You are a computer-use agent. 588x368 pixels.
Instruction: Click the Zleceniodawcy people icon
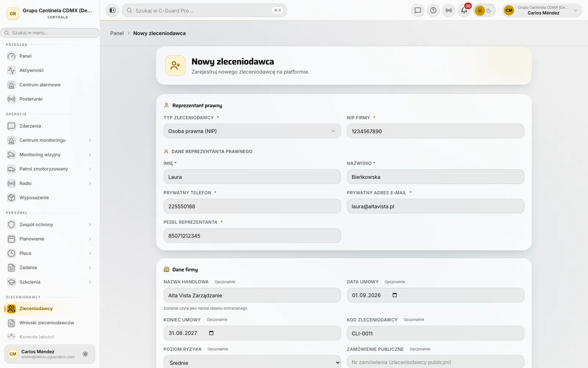(11, 308)
